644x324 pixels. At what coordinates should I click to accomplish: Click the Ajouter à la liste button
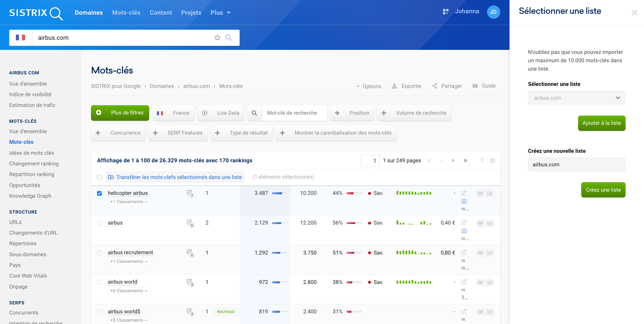(x=601, y=123)
